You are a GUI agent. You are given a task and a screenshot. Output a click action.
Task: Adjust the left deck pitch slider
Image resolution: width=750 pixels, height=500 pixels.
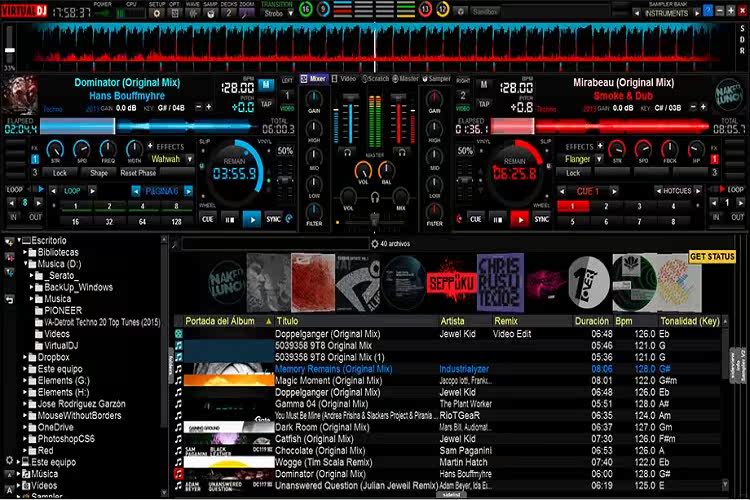(286, 180)
